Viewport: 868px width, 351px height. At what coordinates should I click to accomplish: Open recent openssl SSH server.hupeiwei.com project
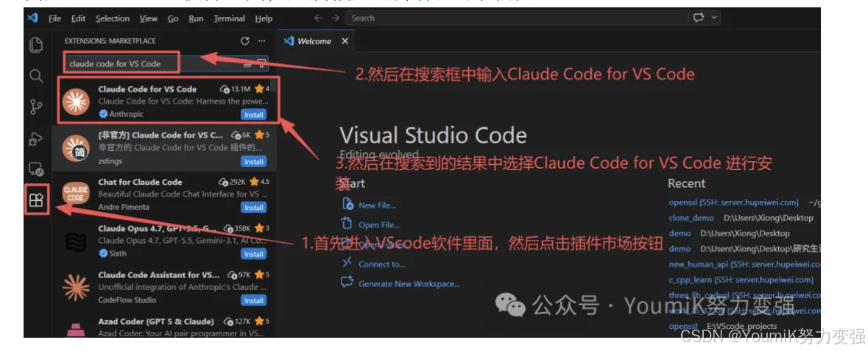(x=733, y=202)
